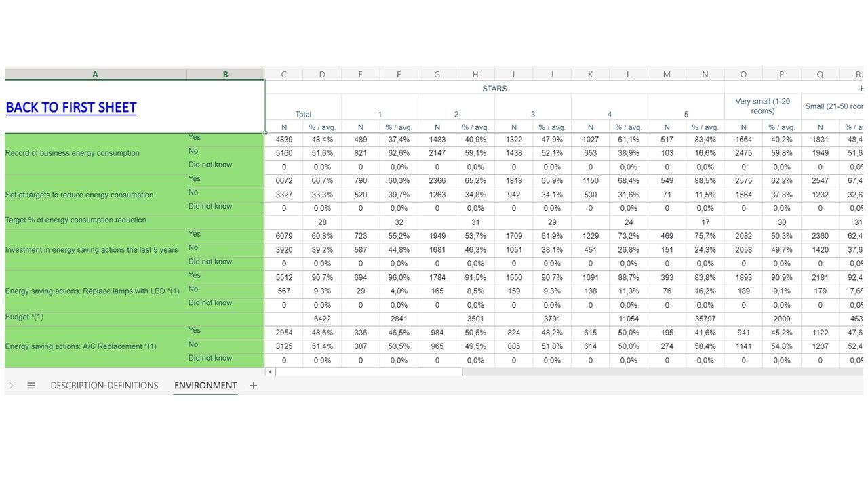
Task: Click cell with value 567
Action: coord(284,291)
